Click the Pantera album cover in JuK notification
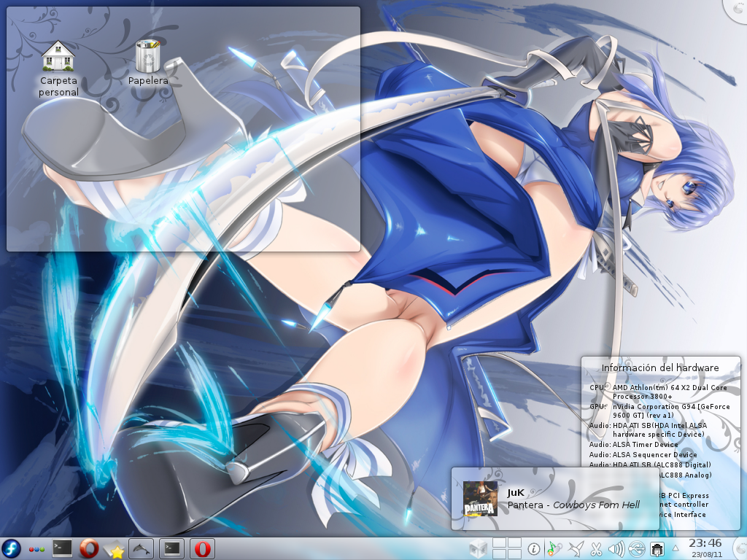The width and height of the screenshot is (747, 560). click(480, 499)
